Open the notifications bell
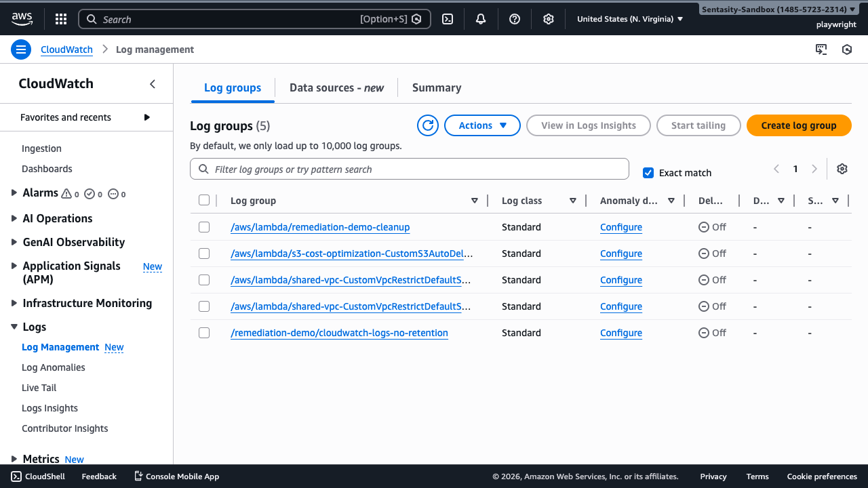 [481, 18]
